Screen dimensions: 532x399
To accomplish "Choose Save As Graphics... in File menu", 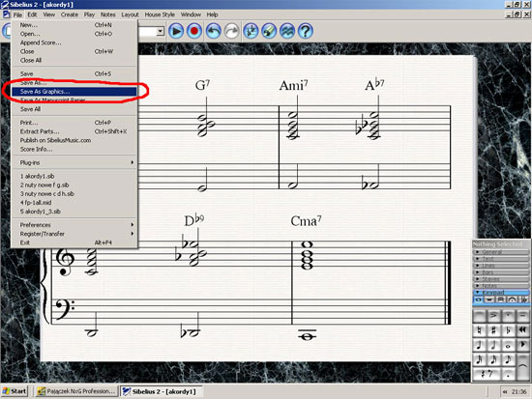I will tap(74, 92).
